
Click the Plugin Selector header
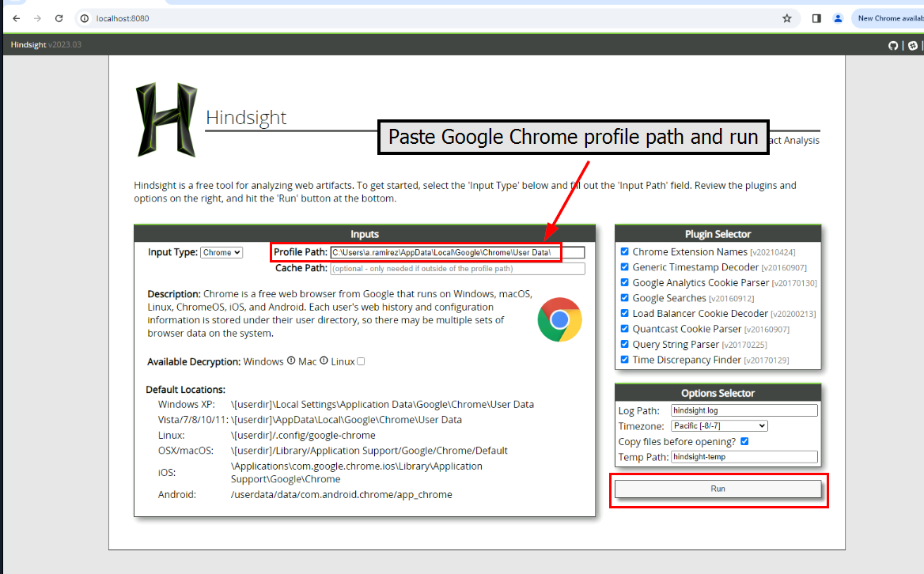tap(718, 234)
